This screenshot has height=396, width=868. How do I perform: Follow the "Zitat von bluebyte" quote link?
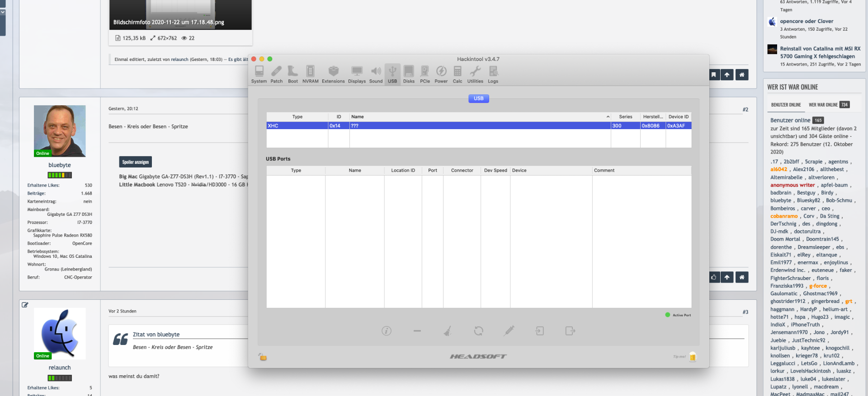156,335
